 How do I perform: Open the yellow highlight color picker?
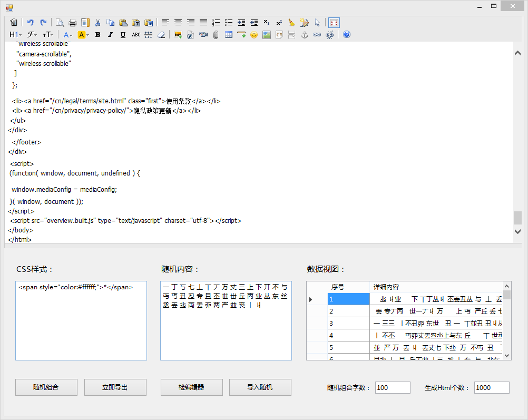pos(83,35)
